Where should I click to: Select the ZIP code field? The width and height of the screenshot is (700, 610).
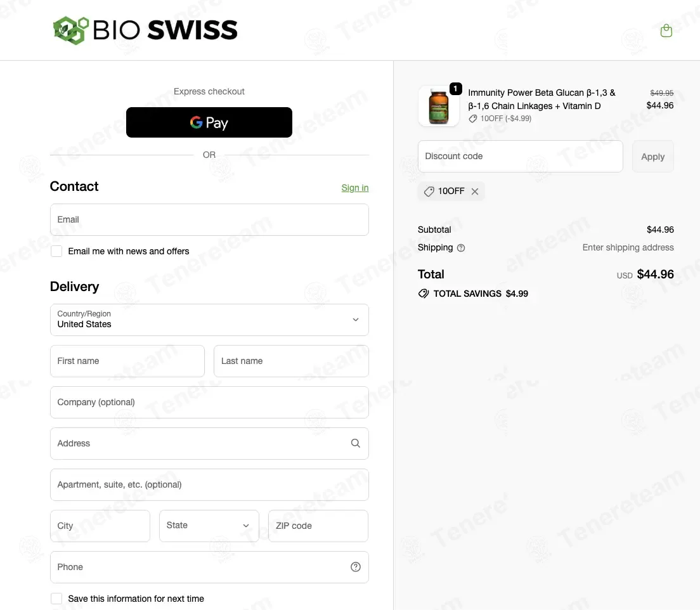(318, 526)
